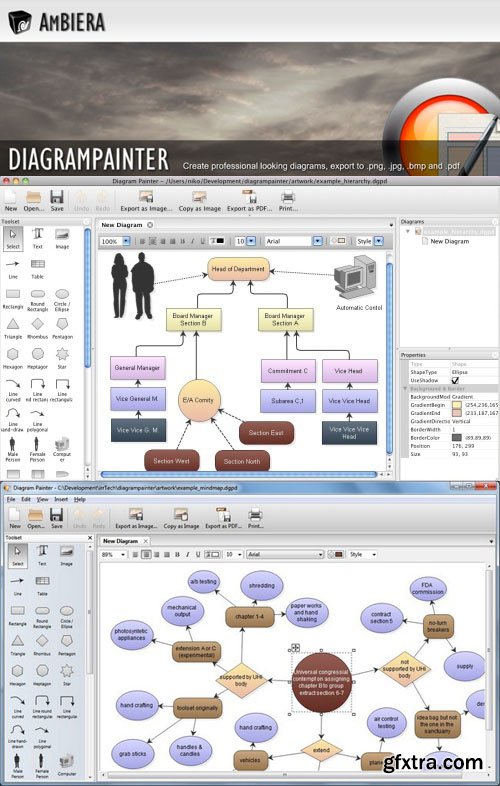
Task: Select the Computer tool in the mindmap window
Action: coord(67,764)
